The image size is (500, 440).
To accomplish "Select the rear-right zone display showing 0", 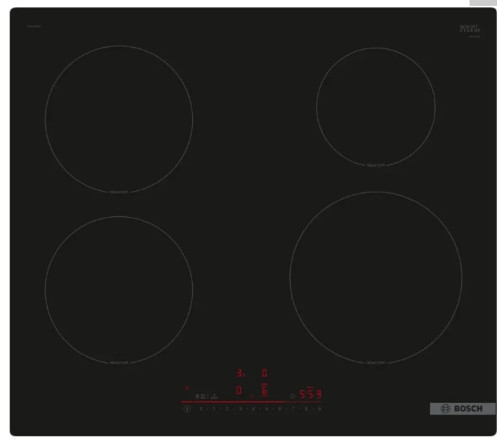I will 264,373.
